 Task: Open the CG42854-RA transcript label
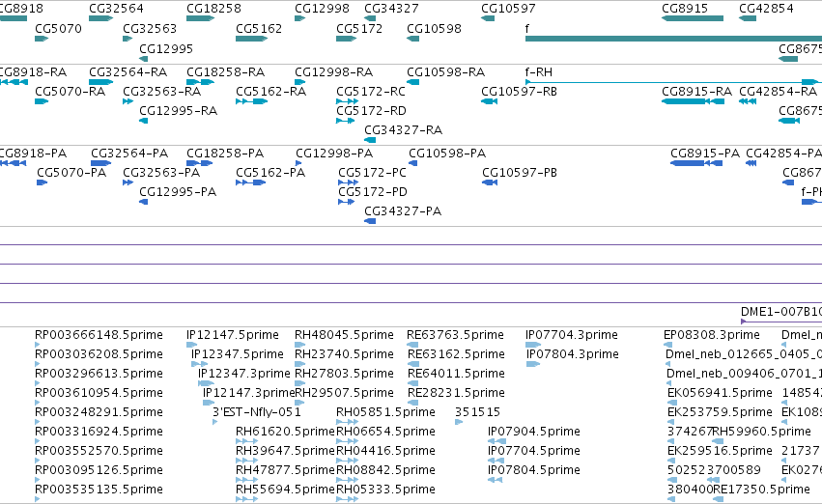pos(778,91)
